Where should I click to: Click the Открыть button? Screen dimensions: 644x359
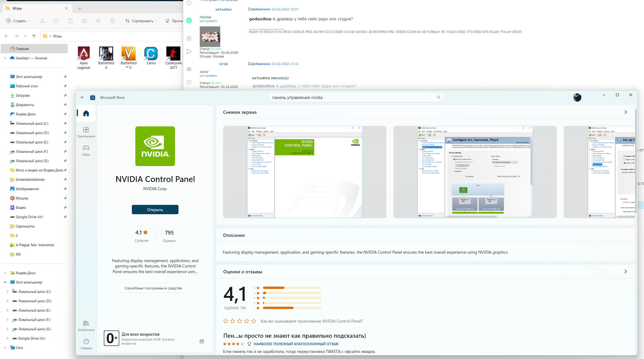coord(155,210)
